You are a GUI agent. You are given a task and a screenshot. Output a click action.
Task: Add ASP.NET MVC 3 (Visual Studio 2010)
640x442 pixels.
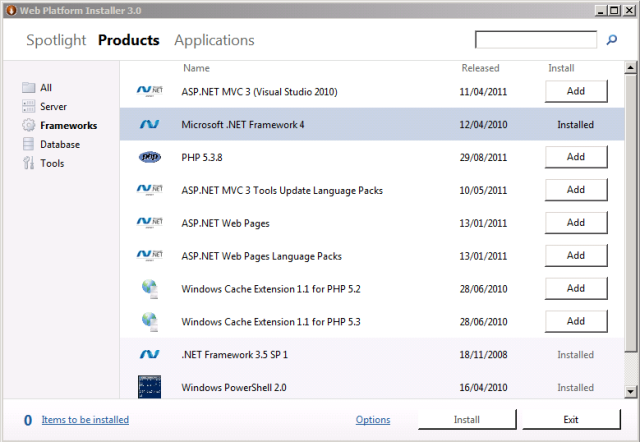(575, 91)
